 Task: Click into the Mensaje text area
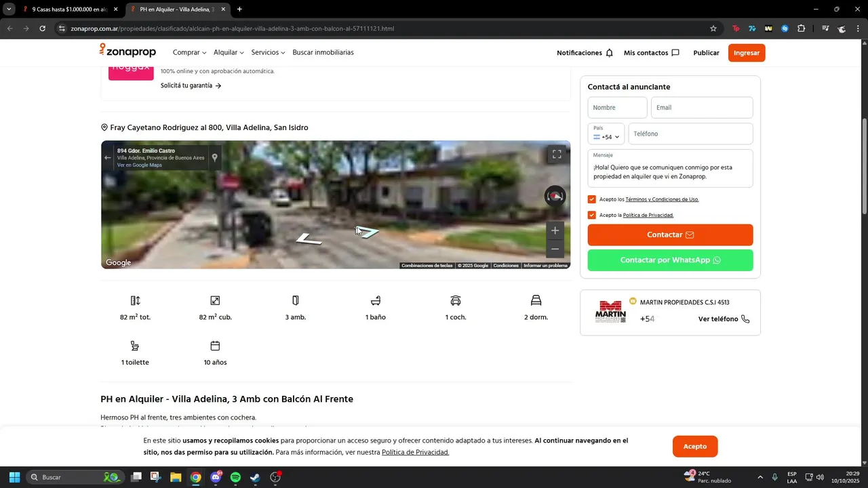(670, 168)
